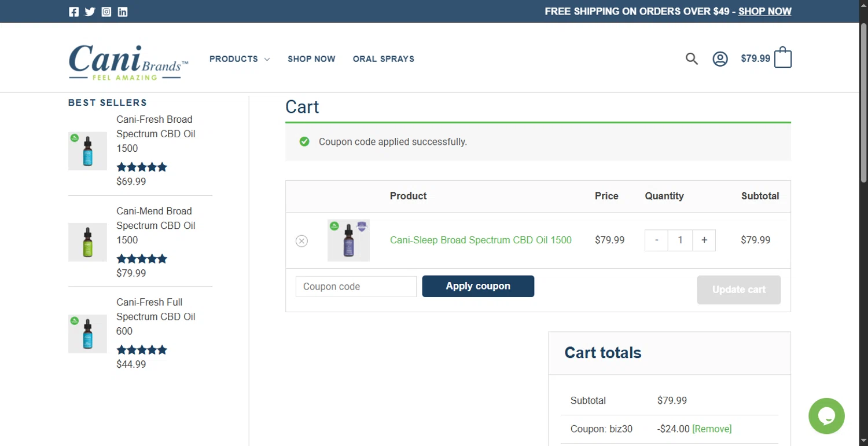The height and width of the screenshot is (446, 868).
Task: Open the account user icon
Action: [x=720, y=59]
